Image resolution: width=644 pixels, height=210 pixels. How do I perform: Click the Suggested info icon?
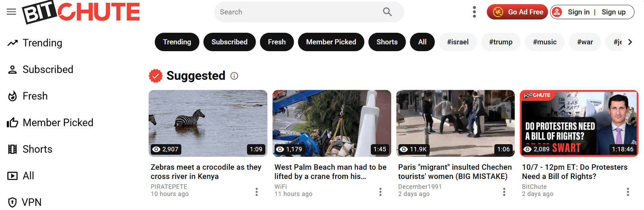[x=234, y=76]
